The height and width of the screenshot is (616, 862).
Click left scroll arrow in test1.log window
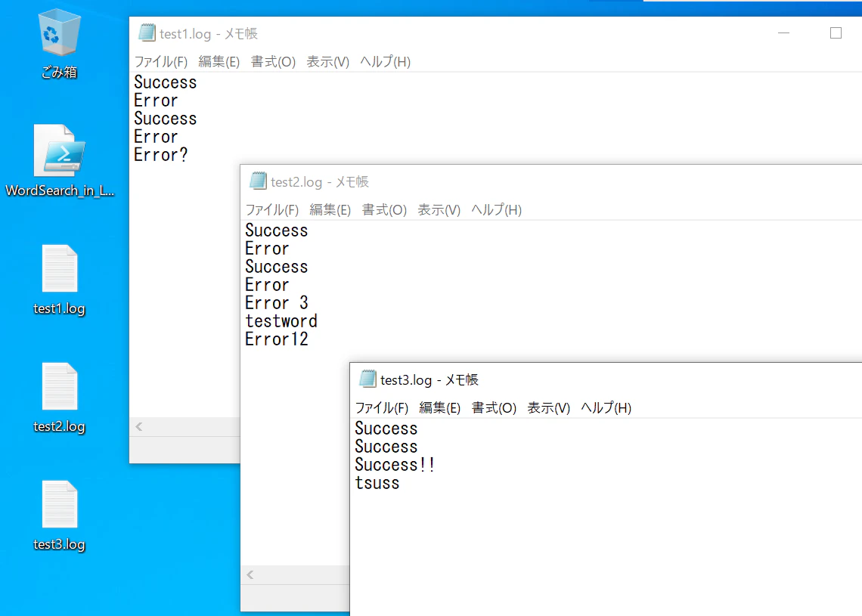coord(139,426)
